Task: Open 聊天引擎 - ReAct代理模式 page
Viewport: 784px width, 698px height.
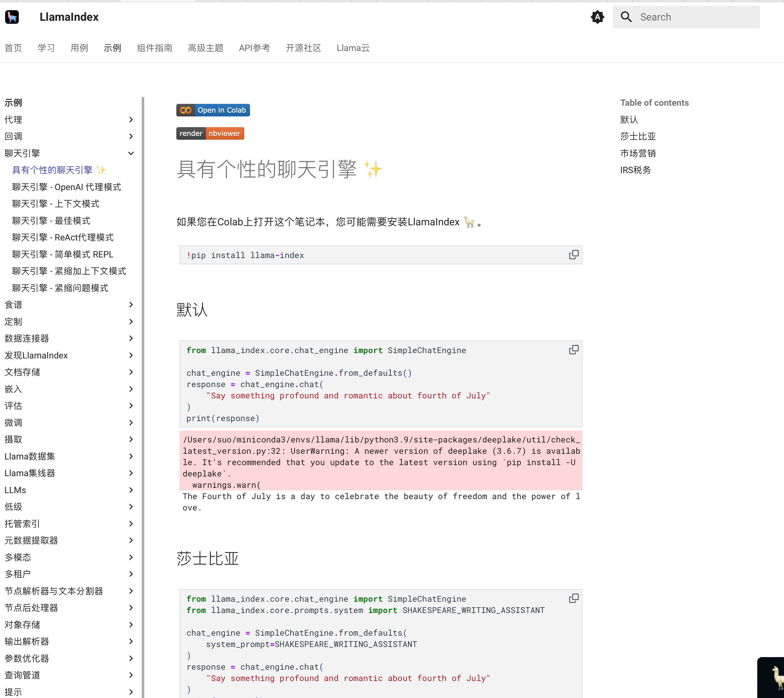Action: click(x=63, y=237)
